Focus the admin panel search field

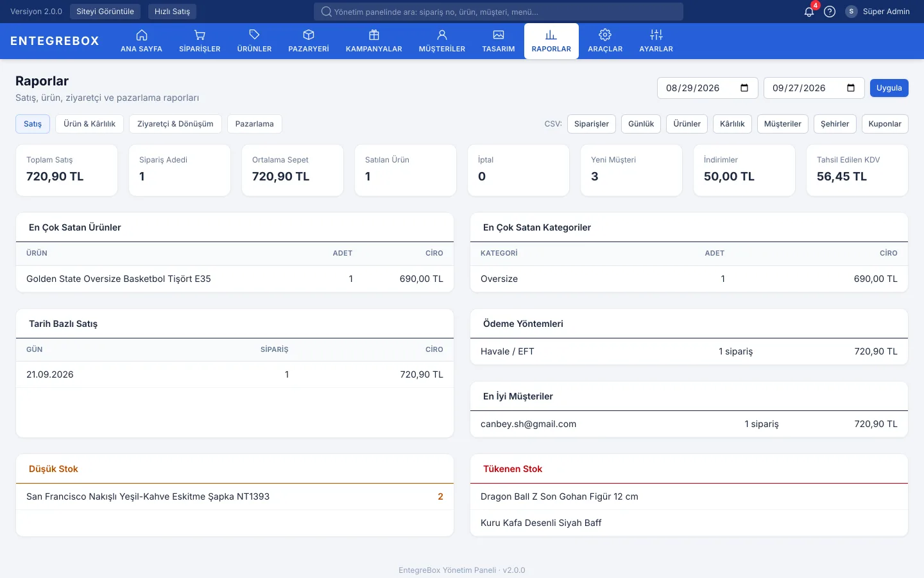point(499,12)
